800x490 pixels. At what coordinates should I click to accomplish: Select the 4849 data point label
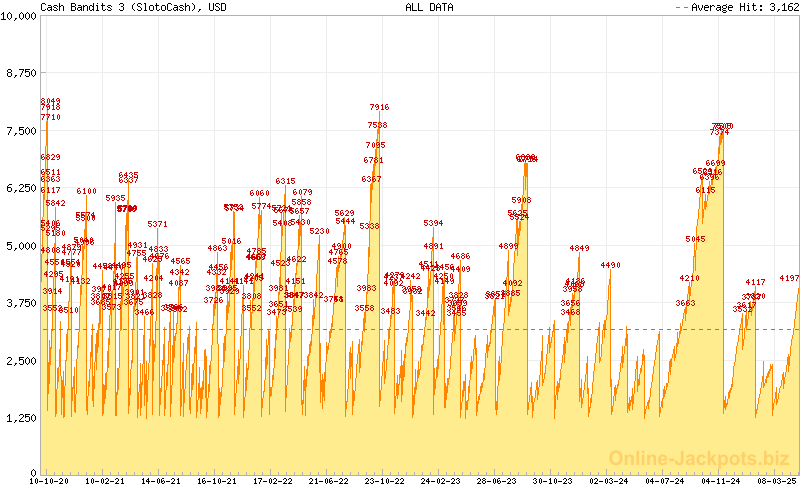[x=579, y=248]
